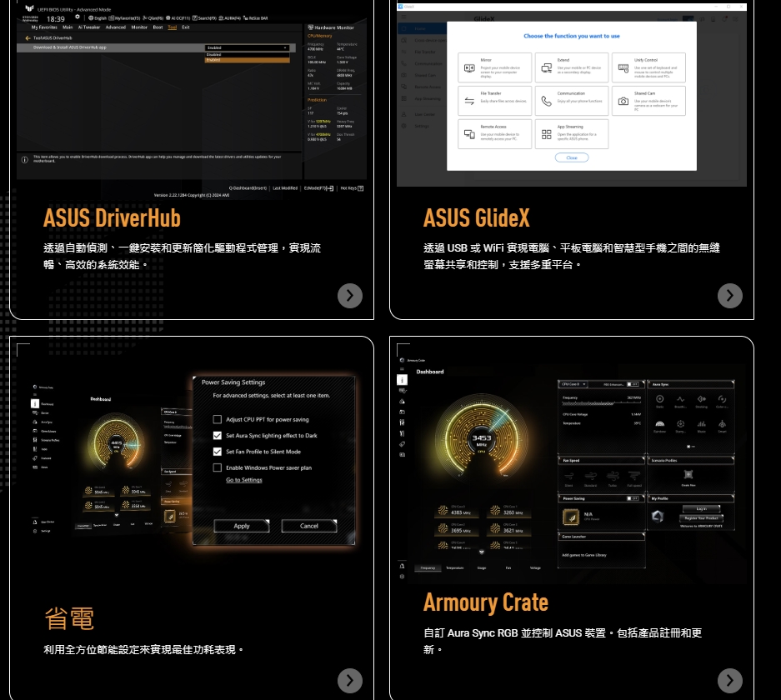Screen dimensions: 781x700
Task: Select Extend function in GlideX
Action: pyautogui.click(x=572, y=67)
